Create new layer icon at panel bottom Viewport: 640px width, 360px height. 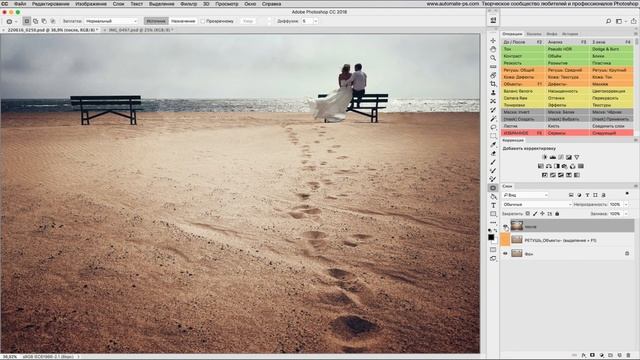tap(620, 356)
